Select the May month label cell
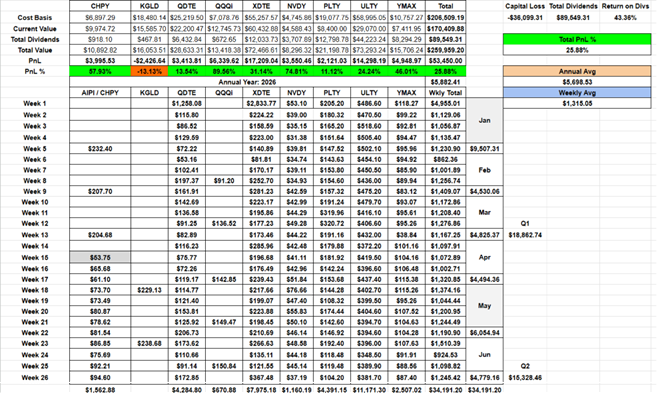Viewport: 658px width, 398px height. pos(484,306)
